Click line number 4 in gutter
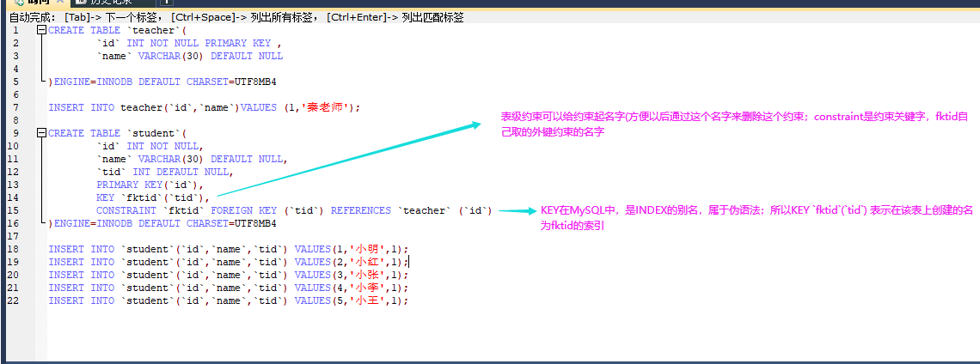Viewport: 980px width, 364px height. tap(15, 69)
